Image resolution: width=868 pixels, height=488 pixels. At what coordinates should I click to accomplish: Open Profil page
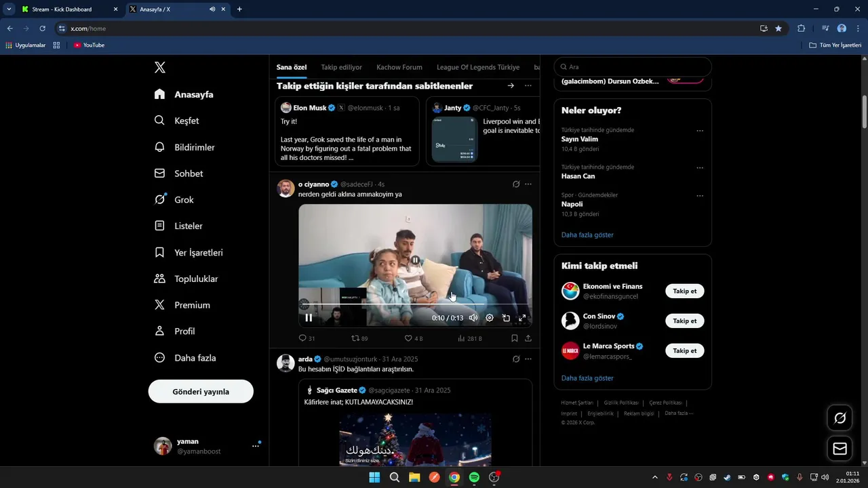click(x=175, y=331)
